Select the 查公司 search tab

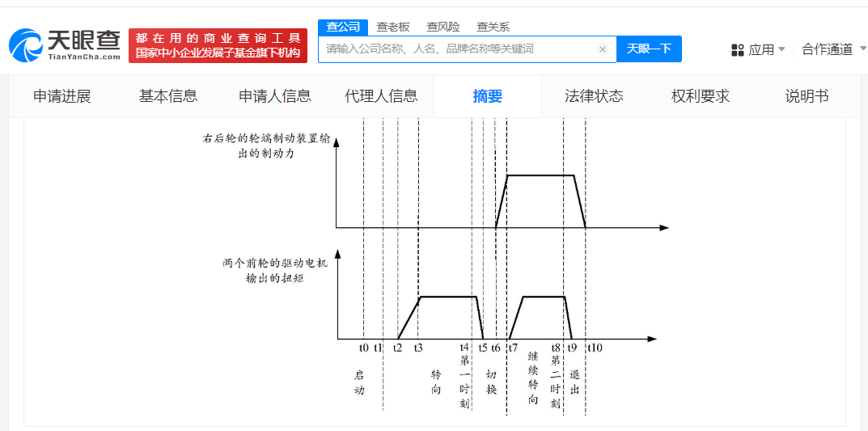[343, 27]
